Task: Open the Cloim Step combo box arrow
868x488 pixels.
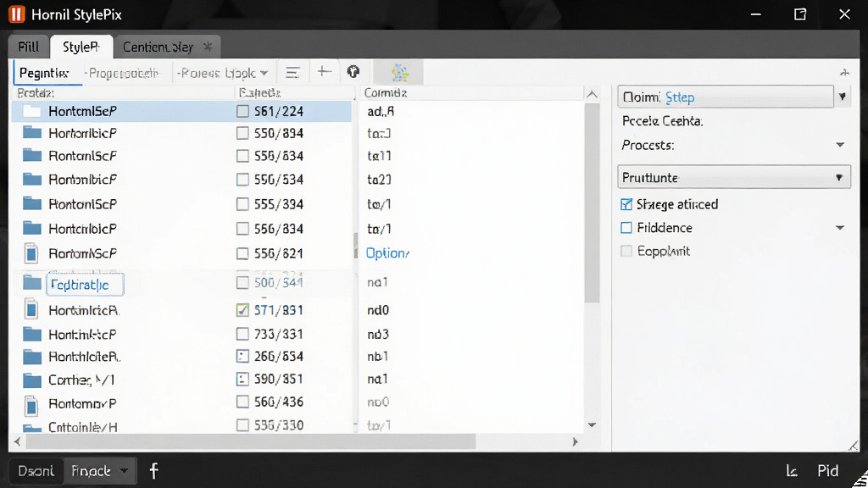Action: point(842,97)
